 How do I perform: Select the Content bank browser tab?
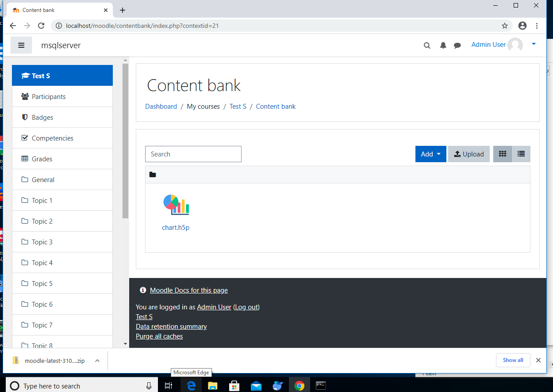[60, 10]
